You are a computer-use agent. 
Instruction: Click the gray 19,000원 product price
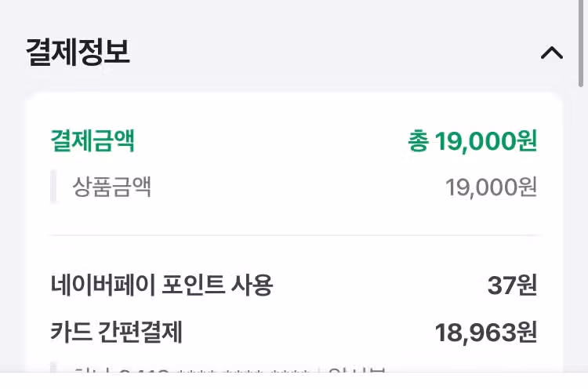(492, 187)
